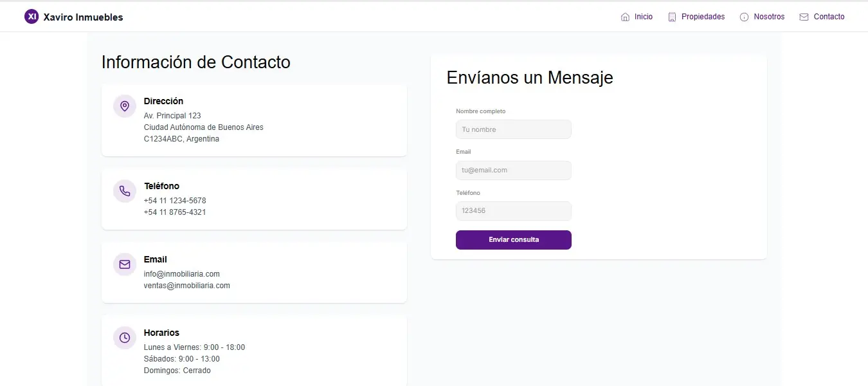This screenshot has width=868, height=386.
Task: Click ventas@inmobiliaria.com email address
Action: point(187,286)
